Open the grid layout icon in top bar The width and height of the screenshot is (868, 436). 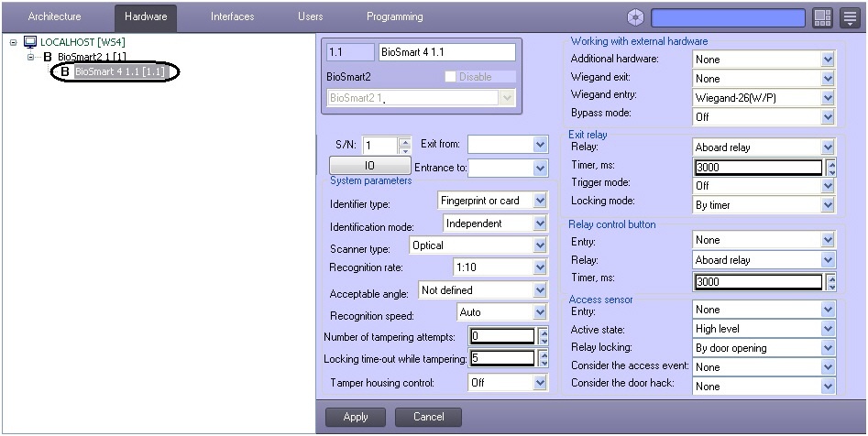[822, 17]
